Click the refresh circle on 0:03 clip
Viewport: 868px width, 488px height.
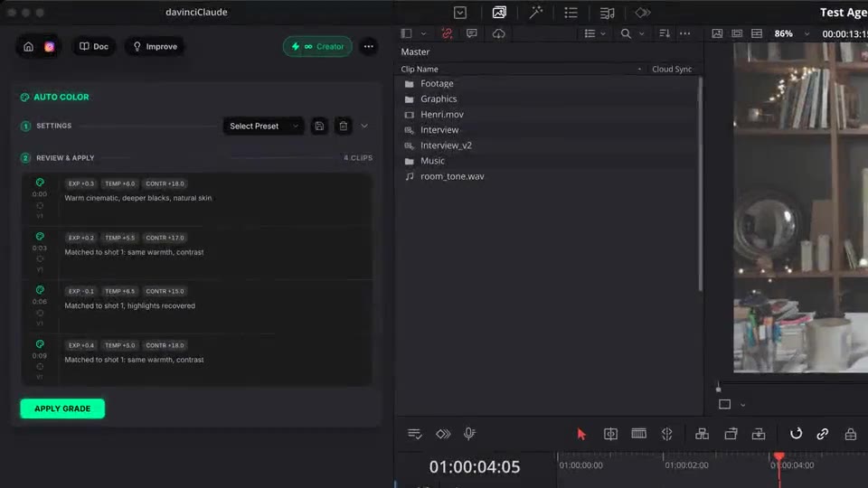(x=40, y=259)
